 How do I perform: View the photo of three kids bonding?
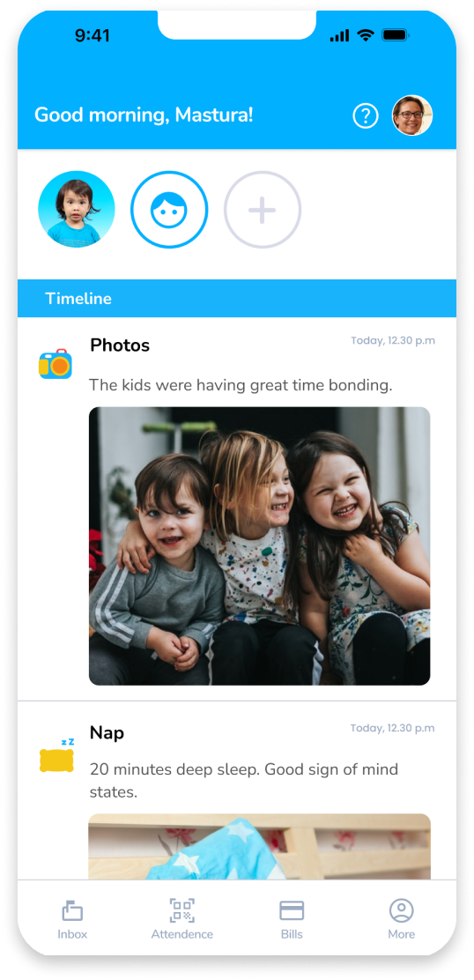(259, 546)
